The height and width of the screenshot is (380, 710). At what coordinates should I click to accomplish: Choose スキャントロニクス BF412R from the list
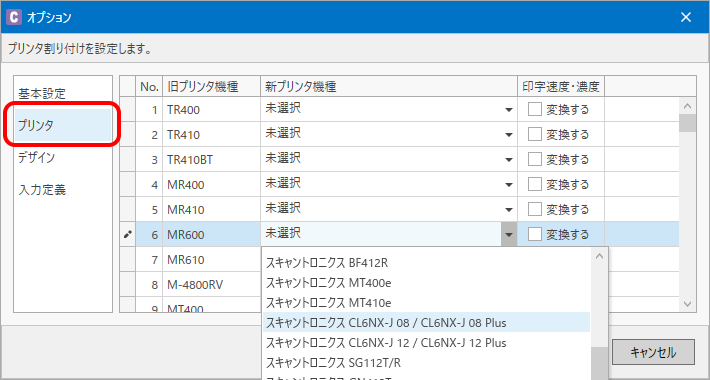click(426, 263)
